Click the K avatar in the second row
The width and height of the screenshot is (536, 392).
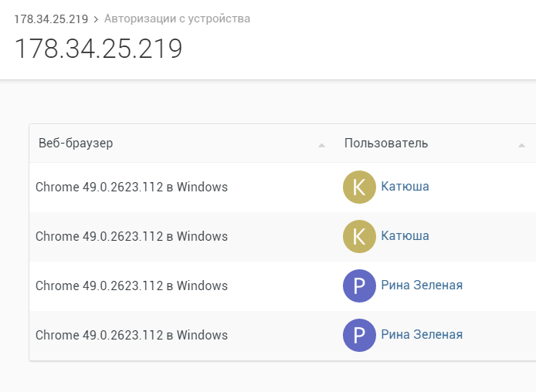(x=359, y=236)
